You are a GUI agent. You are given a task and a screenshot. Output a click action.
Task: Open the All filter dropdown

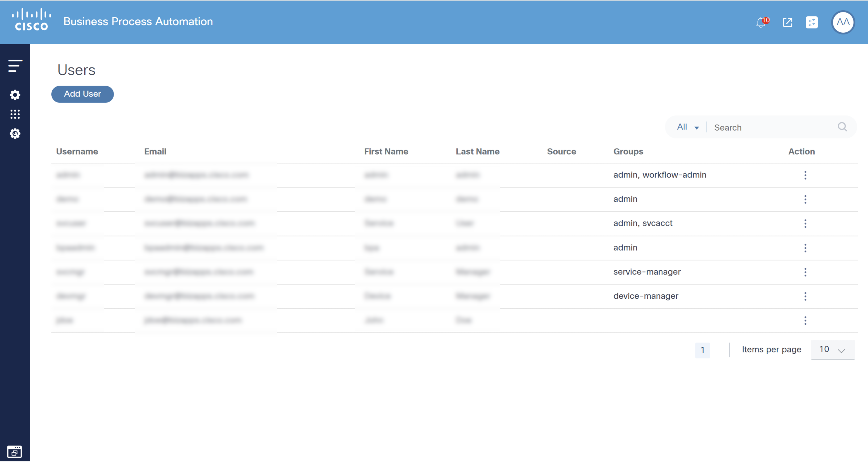pos(687,127)
